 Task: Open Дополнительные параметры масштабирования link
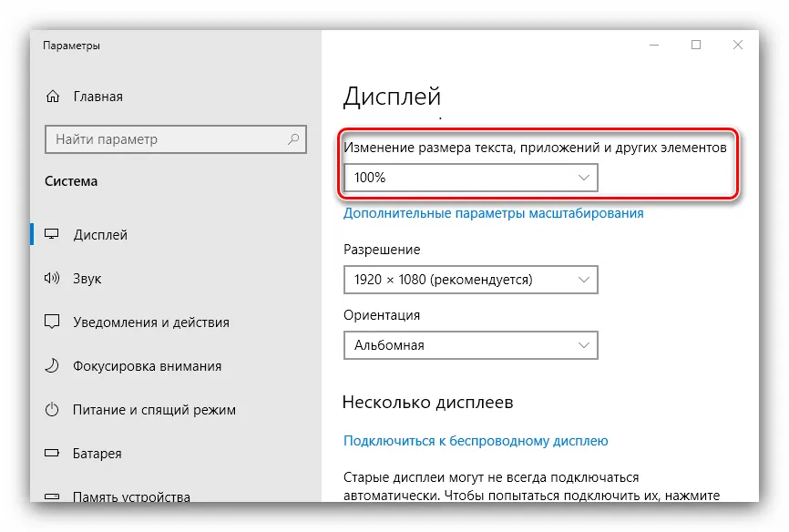pyautogui.click(x=493, y=213)
